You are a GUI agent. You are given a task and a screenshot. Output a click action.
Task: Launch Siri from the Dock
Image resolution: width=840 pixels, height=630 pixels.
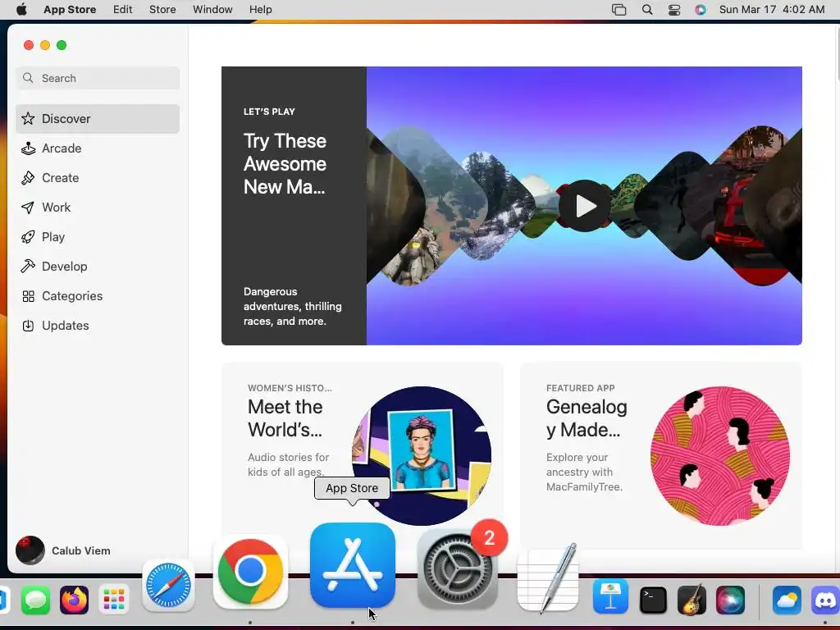730,600
